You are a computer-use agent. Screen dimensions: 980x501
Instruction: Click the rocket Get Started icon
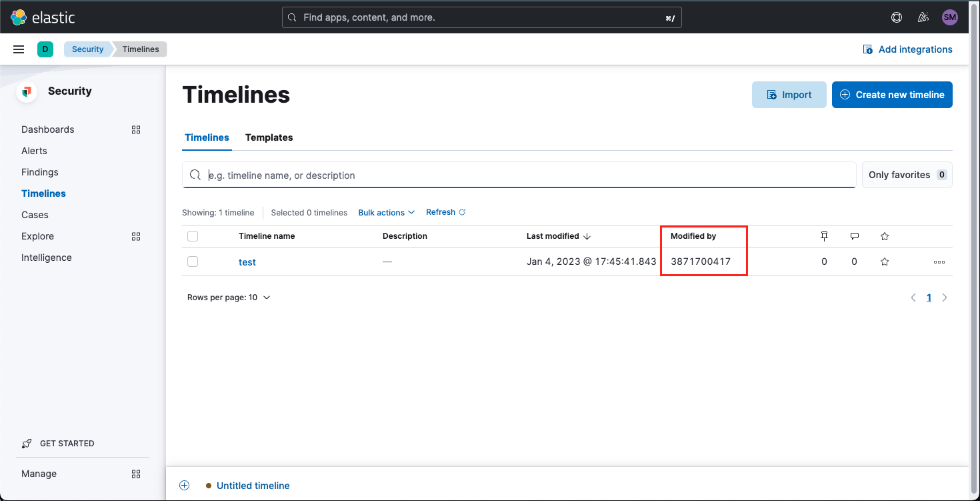pos(27,444)
